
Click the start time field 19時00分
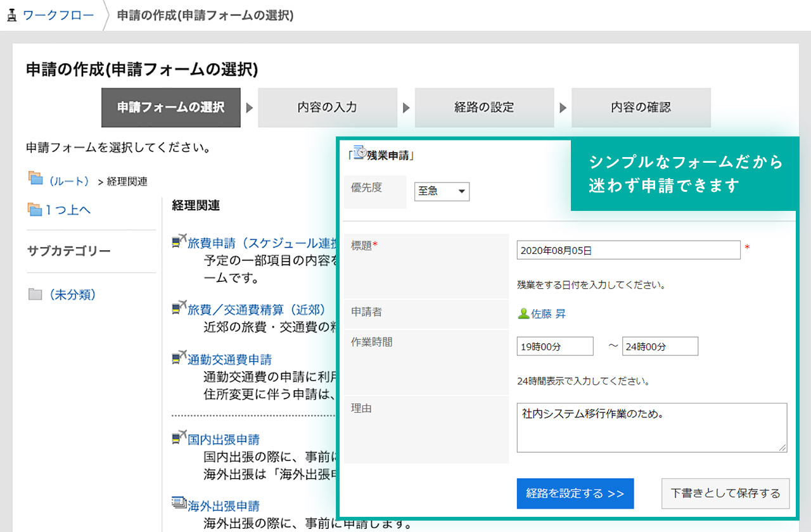click(555, 346)
